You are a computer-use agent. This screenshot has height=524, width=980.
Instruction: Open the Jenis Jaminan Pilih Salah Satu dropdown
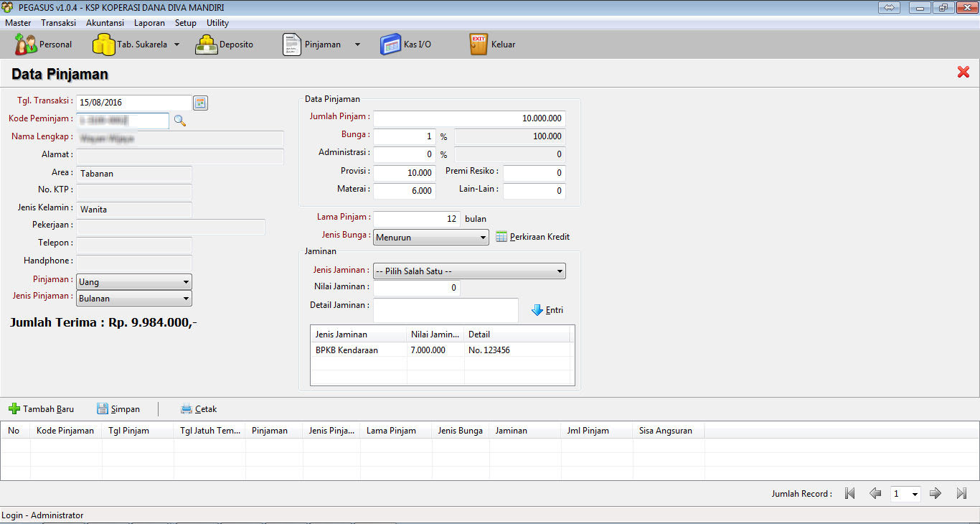469,271
